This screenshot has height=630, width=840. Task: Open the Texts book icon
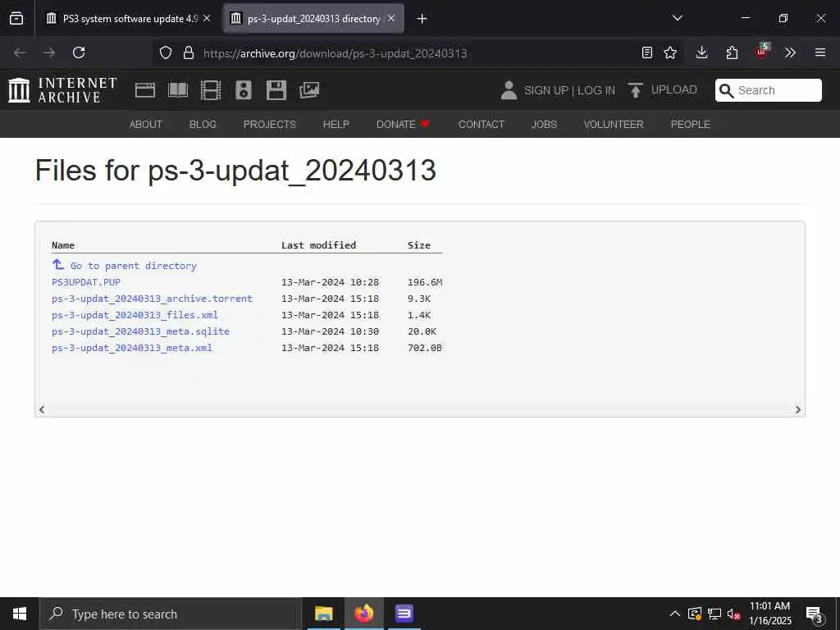178,90
